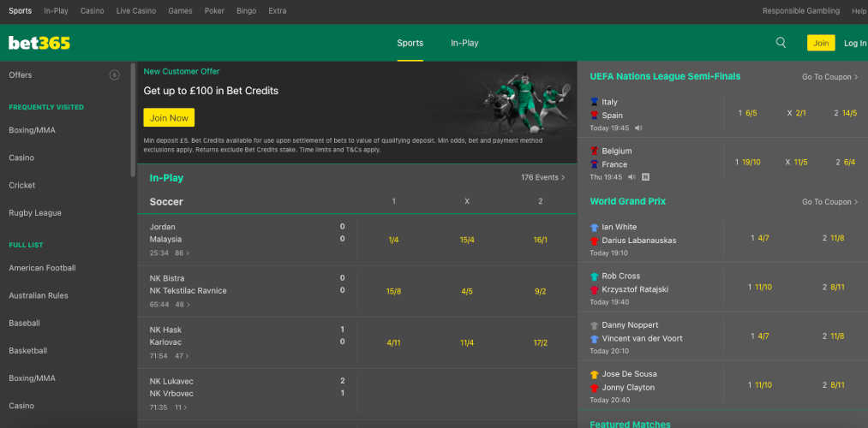Click Rob Cross shirt icon
This screenshot has width=868, height=428.
point(595,276)
